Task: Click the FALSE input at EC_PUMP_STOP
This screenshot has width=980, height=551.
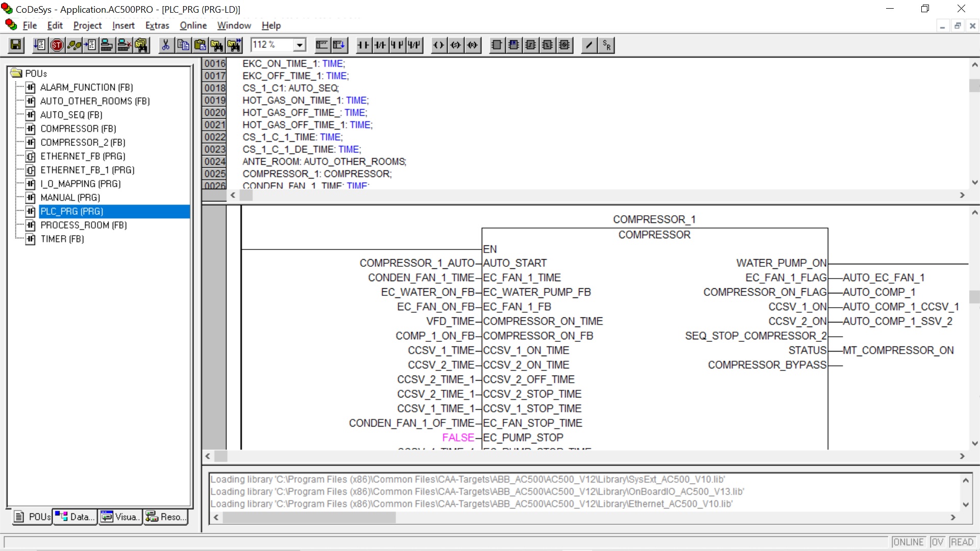Action: click(458, 438)
